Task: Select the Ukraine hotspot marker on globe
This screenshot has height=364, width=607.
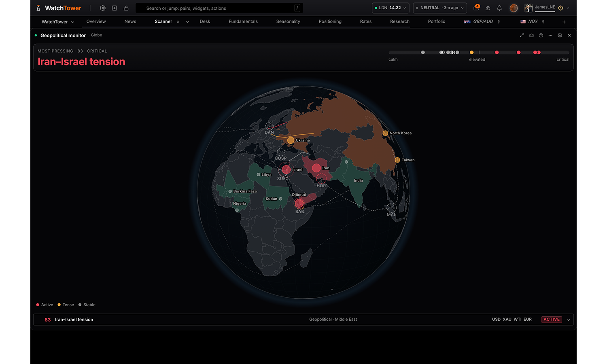Action: [291, 140]
